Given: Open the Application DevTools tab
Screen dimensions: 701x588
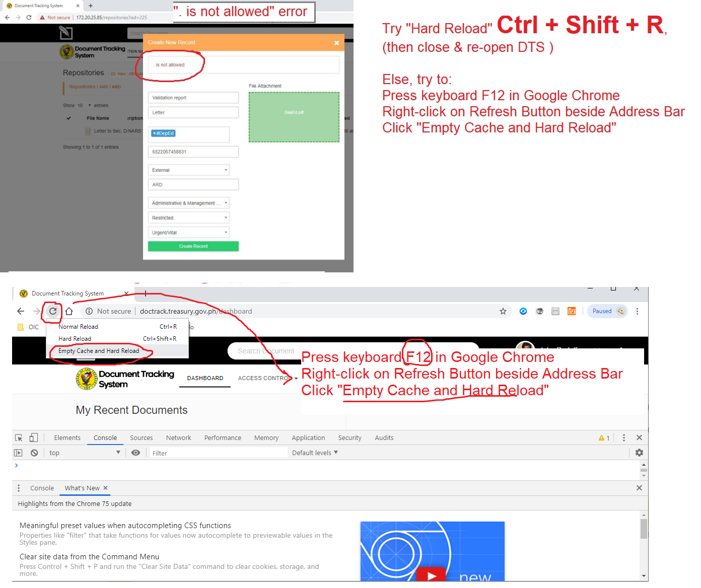Looking at the screenshot, I should coord(308,437).
